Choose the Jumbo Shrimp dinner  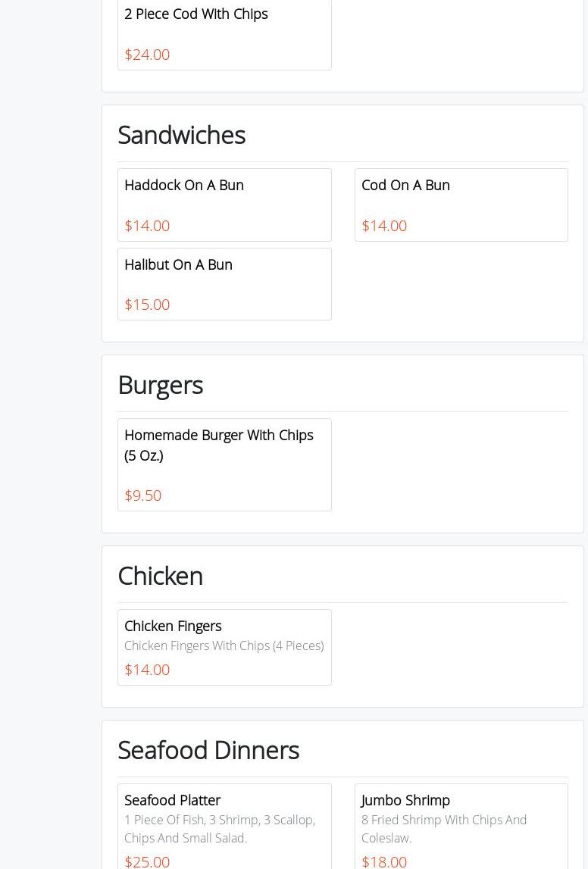[x=405, y=800]
